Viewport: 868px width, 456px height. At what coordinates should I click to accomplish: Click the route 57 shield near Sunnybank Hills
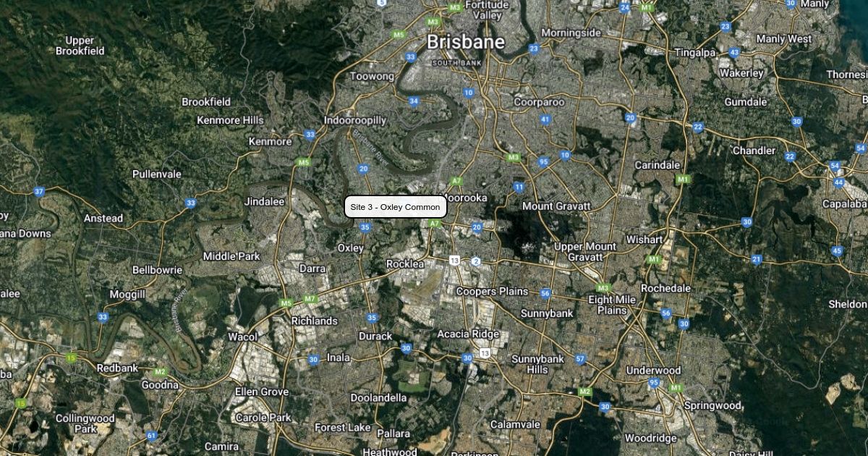(580, 359)
